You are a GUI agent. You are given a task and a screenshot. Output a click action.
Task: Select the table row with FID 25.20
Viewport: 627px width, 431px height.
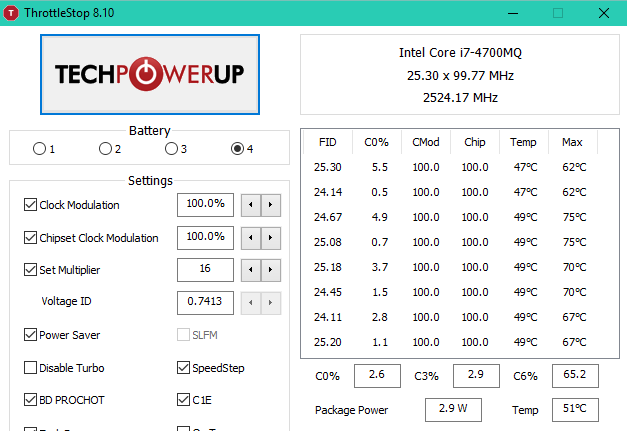click(450, 342)
